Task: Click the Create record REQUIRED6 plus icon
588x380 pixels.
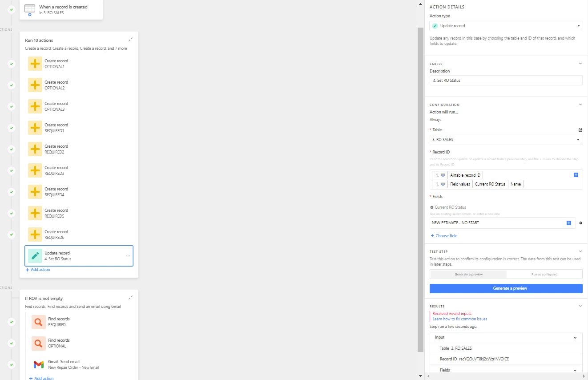Action: [x=35, y=234]
